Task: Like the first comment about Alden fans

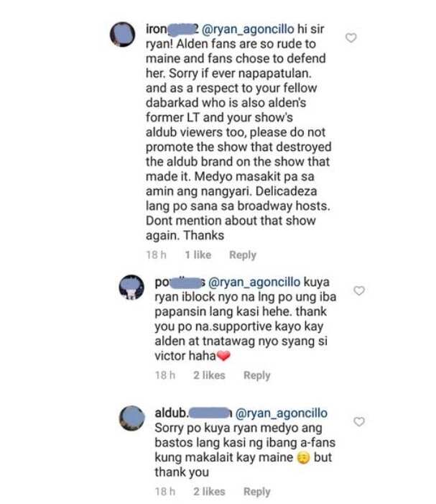Action: tap(351, 37)
